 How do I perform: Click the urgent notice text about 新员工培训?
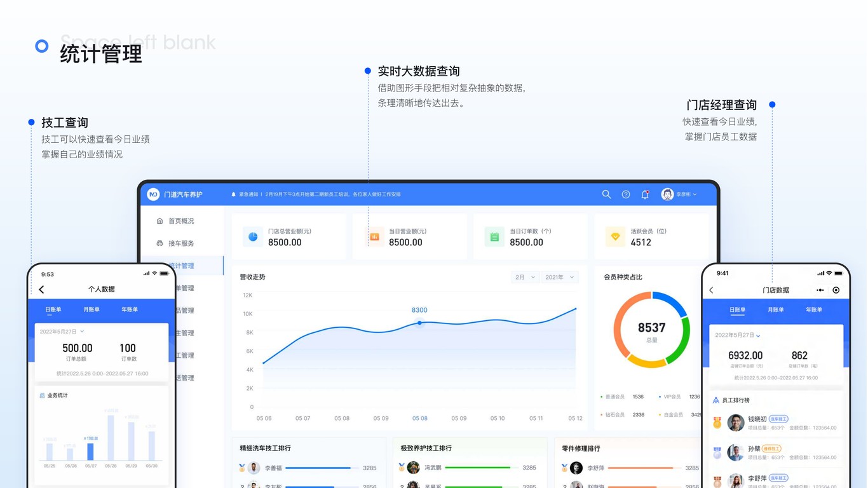coord(333,194)
